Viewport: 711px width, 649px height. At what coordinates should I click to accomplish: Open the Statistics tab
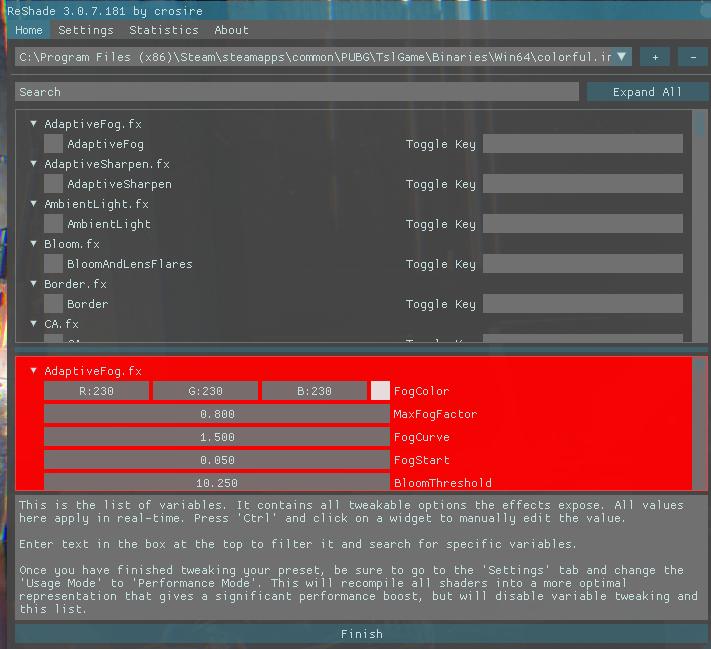click(164, 30)
